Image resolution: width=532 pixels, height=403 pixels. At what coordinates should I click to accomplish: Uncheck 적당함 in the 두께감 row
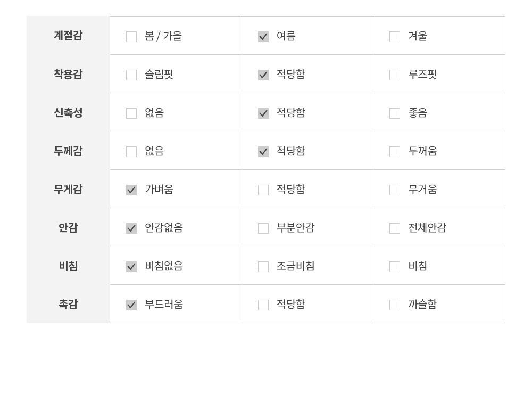tap(263, 152)
